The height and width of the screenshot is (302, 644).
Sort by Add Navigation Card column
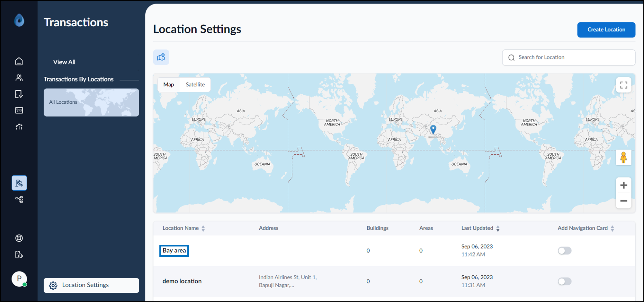[612, 228]
